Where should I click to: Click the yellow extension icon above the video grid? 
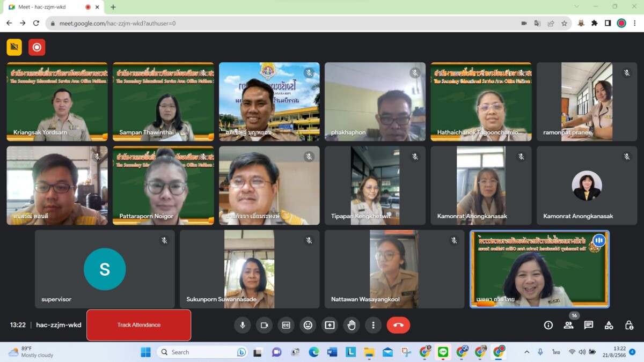(x=14, y=47)
